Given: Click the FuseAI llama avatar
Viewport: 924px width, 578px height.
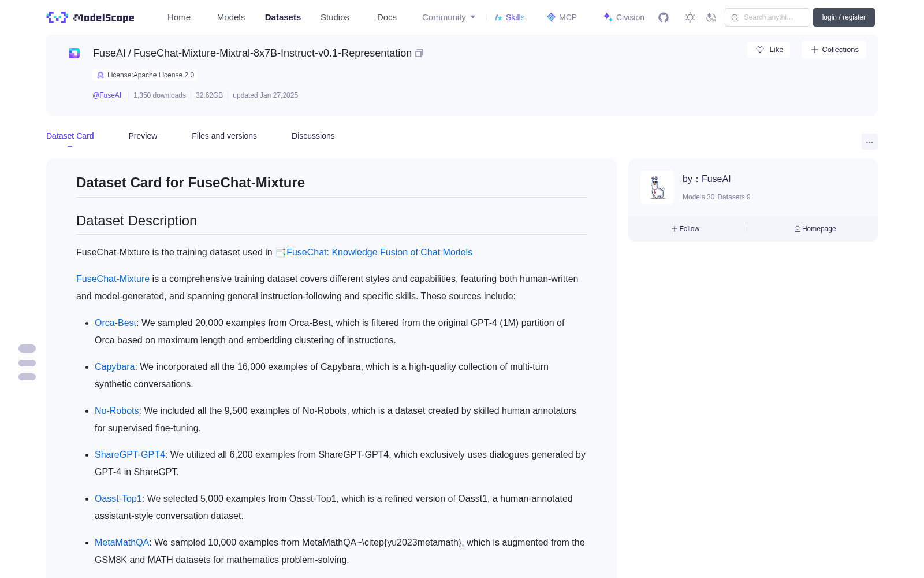Looking at the screenshot, I should tap(657, 187).
